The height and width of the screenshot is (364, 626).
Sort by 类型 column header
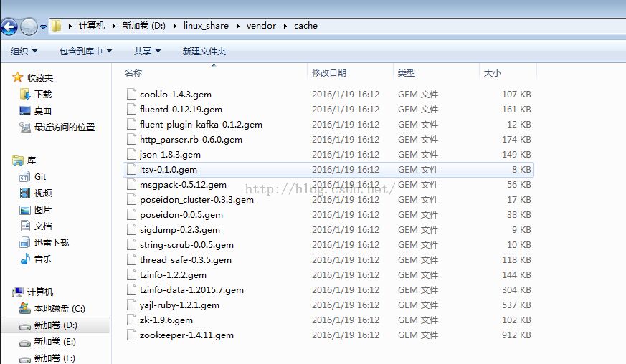tap(407, 72)
